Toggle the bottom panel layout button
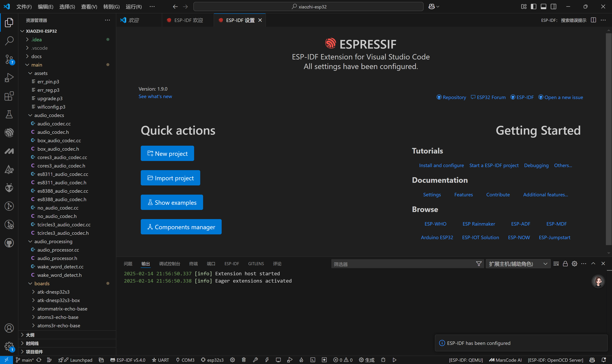 (x=543, y=7)
